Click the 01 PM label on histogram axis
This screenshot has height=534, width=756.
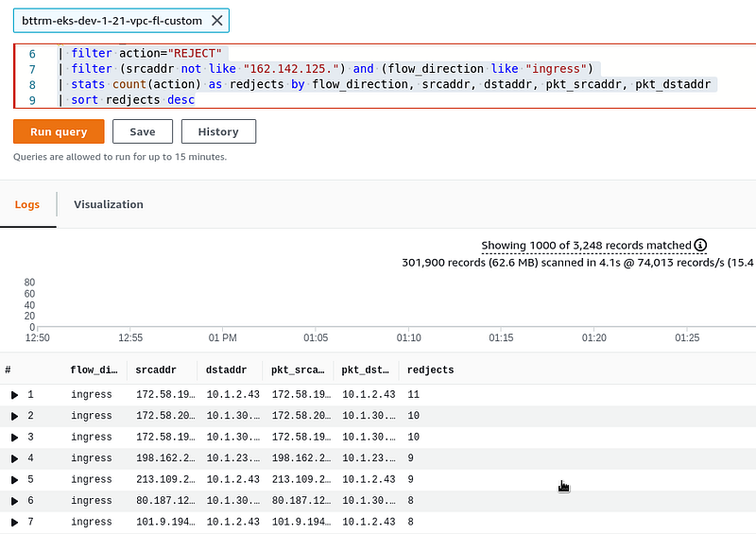pyautogui.click(x=222, y=337)
